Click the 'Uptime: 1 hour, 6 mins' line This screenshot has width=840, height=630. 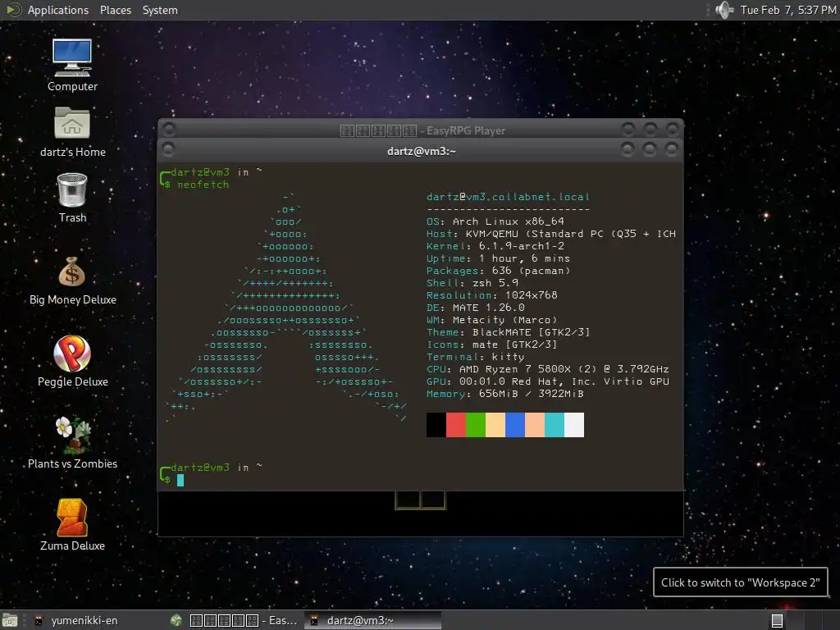coord(498,258)
